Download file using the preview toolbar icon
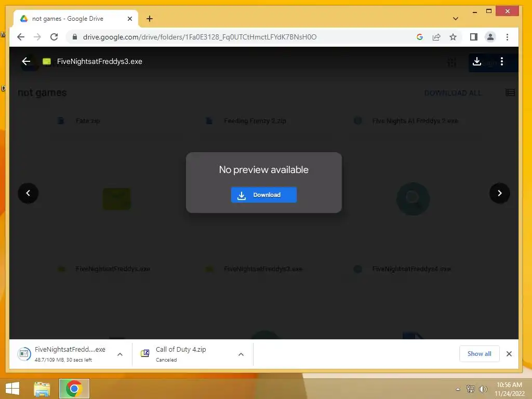 [477, 61]
